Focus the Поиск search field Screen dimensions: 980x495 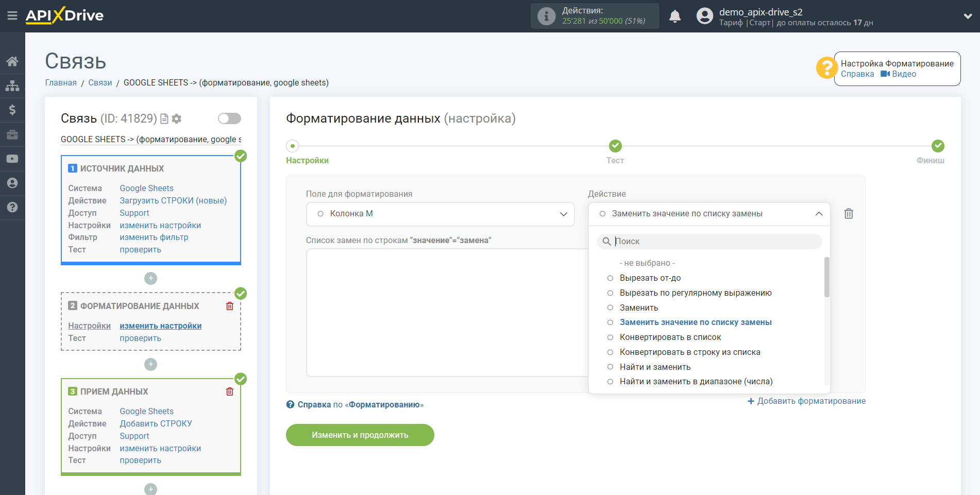click(709, 242)
